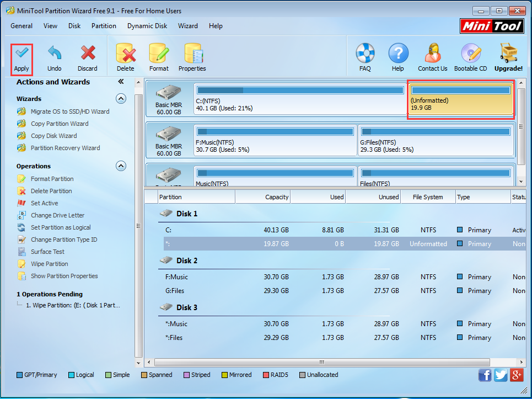Sort by the Capacity column header

[x=263, y=197]
